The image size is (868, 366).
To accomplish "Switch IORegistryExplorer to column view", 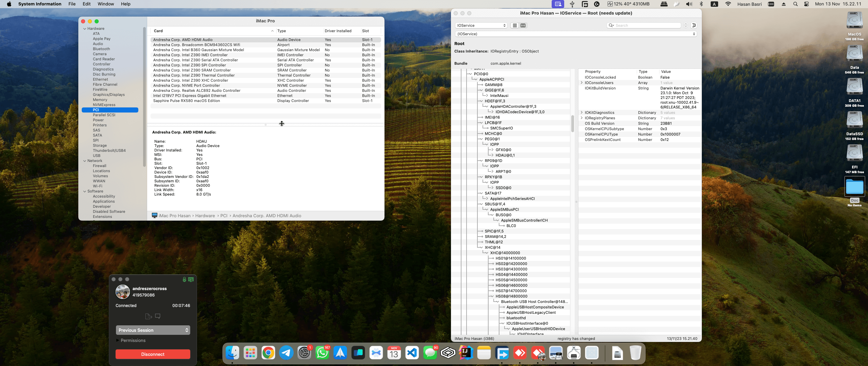I will pyautogui.click(x=523, y=25).
